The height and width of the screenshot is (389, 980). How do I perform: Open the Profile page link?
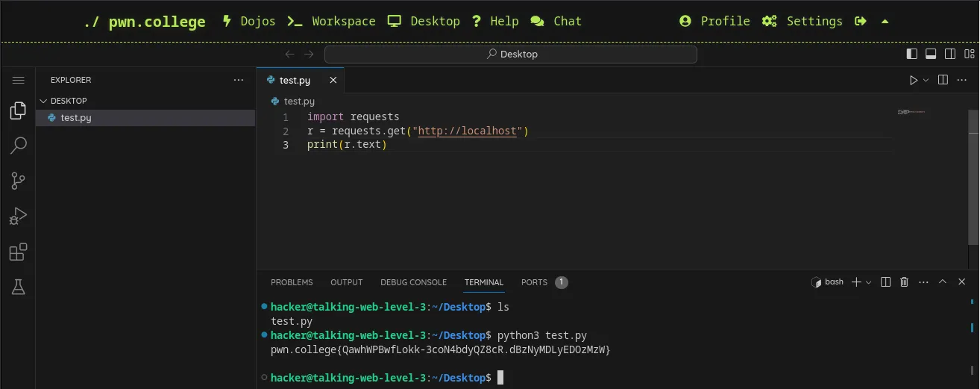coord(714,21)
